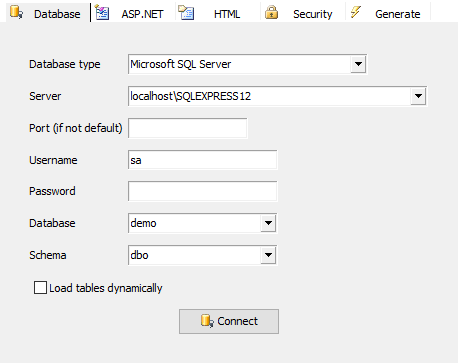Select the Generate tab

[x=388, y=13]
